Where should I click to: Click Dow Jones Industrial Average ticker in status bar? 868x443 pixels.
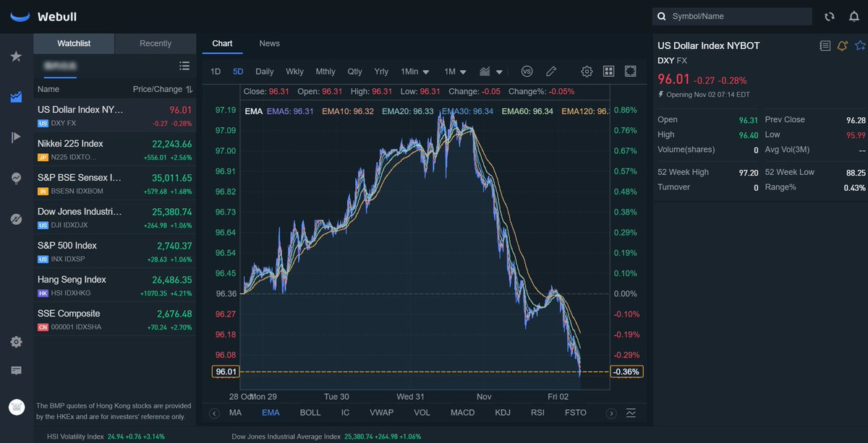[326, 436]
